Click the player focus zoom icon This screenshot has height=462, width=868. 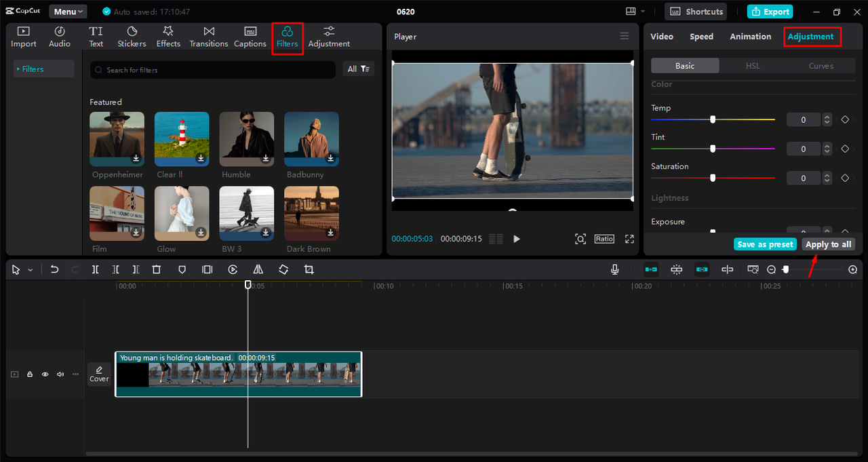click(580, 239)
